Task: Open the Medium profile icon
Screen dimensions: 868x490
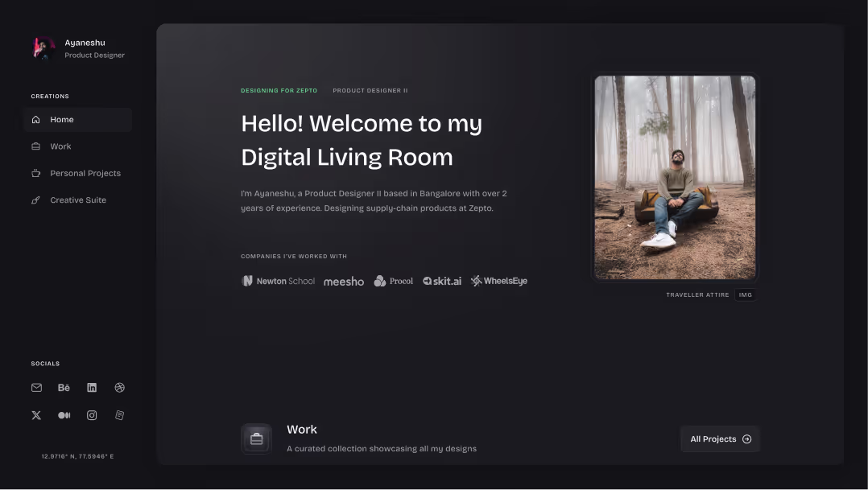Action: click(64, 415)
